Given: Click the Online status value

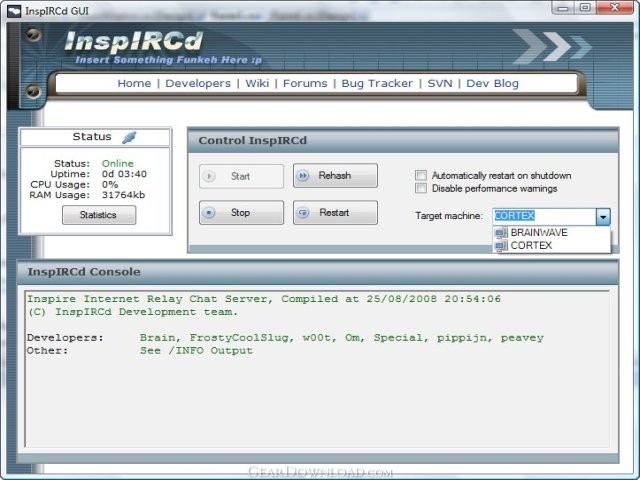Looking at the screenshot, I should tap(118, 163).
